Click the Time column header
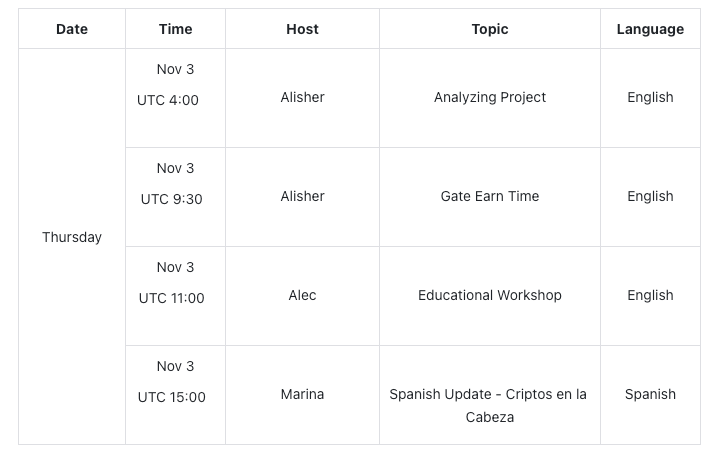 175,29
